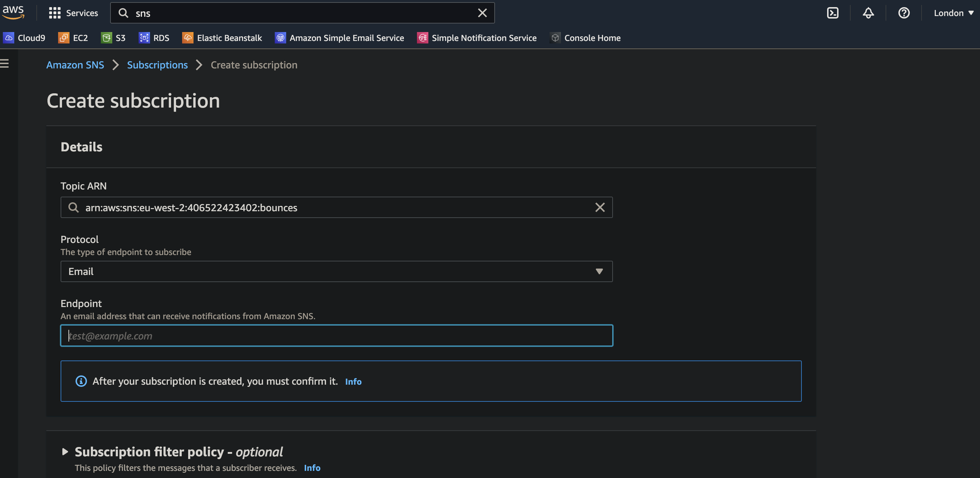The width and height of the screenshot is (980, 478).
Task: Clear the Topic ARN field value
Action: [x=599, y=207]
